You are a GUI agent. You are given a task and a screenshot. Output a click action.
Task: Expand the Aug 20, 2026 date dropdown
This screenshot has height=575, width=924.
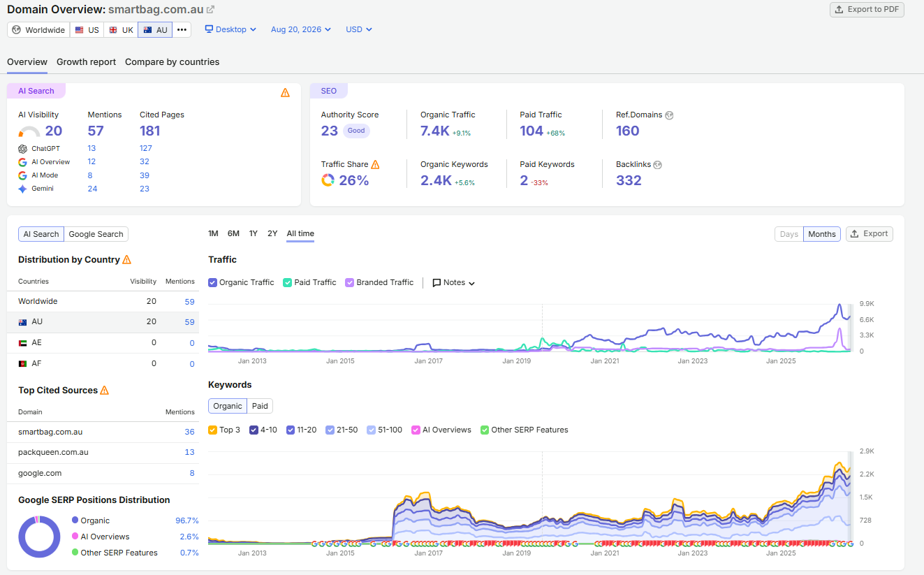tap(301, 29)
